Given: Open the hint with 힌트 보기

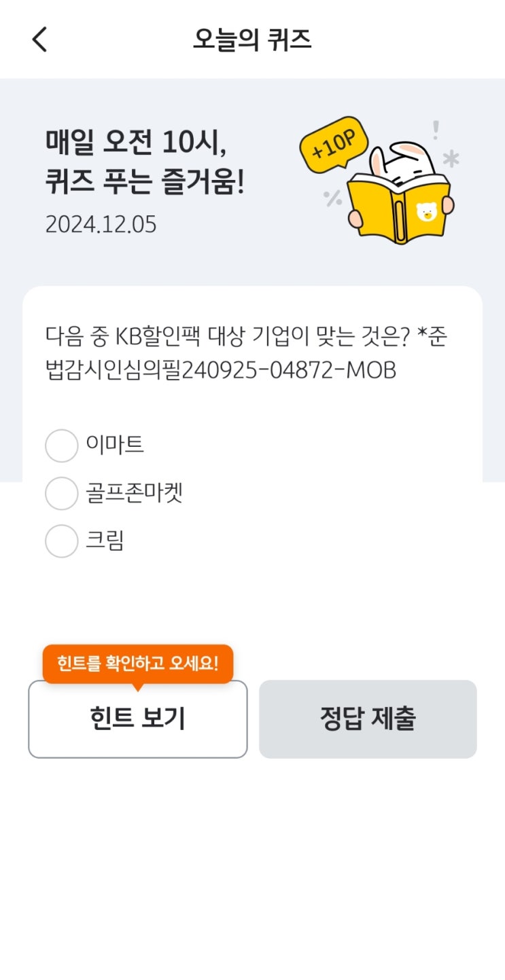Looking at the screenshot, I should tap(137, 719).
